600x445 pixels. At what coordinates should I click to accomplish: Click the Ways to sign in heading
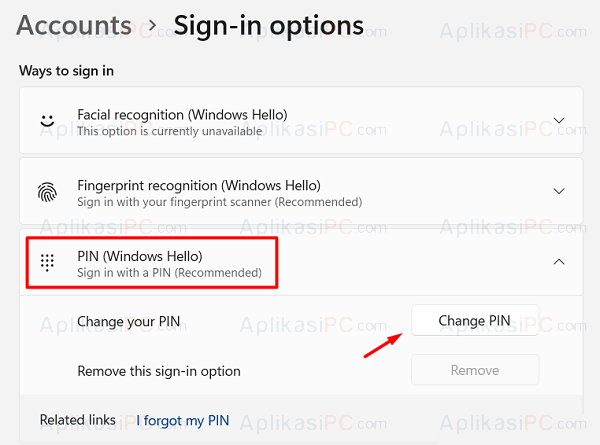pos(67,71)
